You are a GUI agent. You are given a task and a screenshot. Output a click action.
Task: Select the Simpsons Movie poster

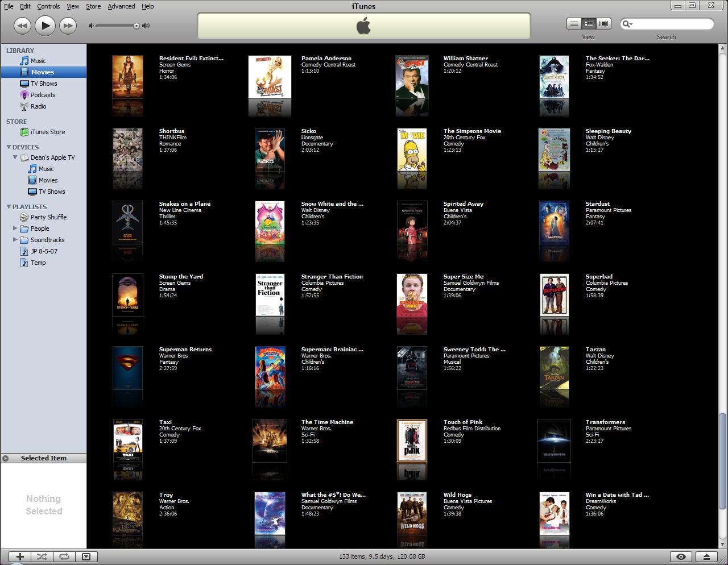tap(412, 151)
